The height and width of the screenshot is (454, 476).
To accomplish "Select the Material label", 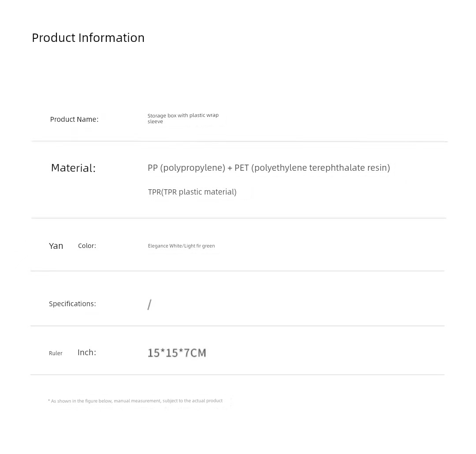I will 73,168.
